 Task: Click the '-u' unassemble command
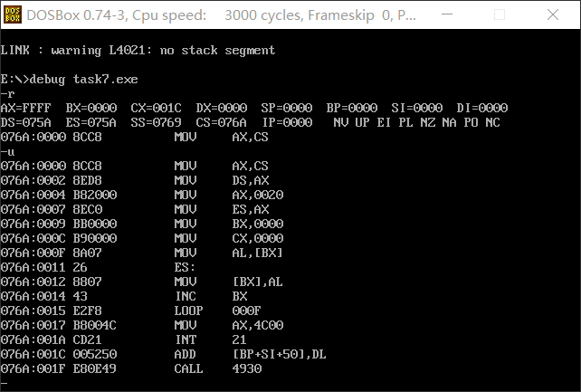tap(7, 152)
